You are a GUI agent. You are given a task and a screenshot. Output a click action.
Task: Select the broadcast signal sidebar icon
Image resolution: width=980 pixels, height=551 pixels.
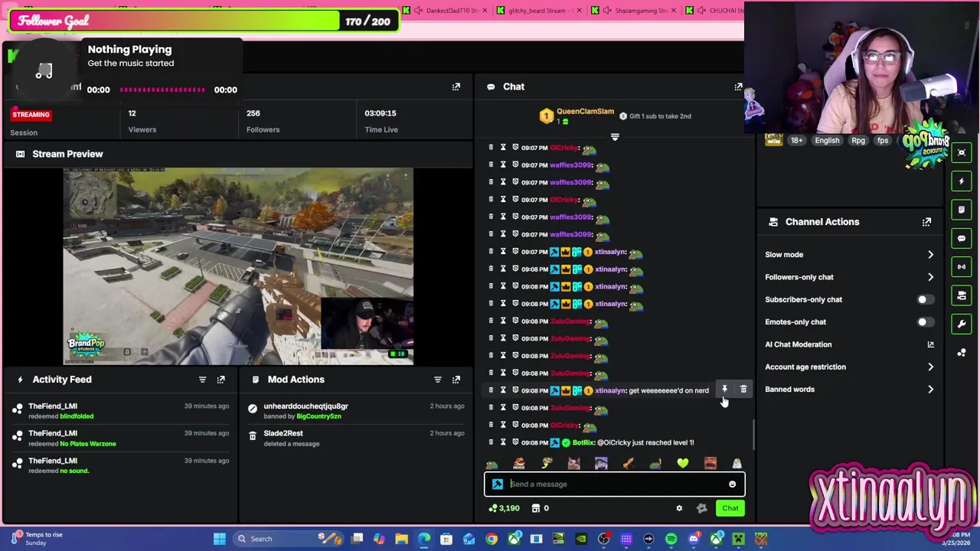coord(962,266)
